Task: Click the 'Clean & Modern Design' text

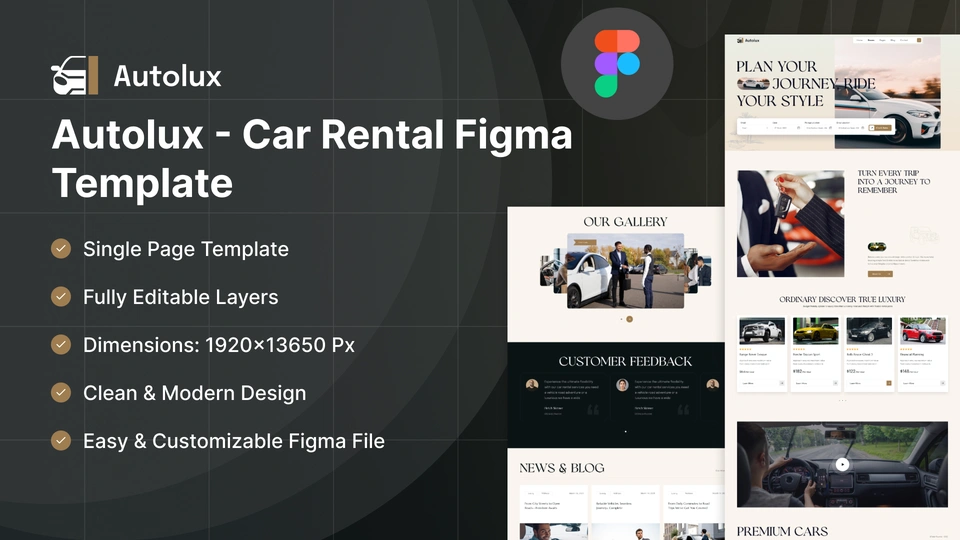Action: point(195,393)
